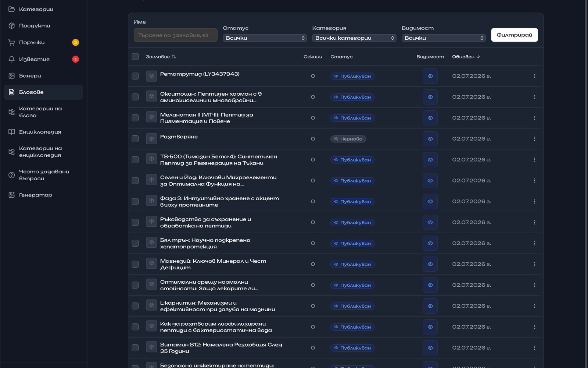The width and height of the screenshot is (588, 368).
Task: Open three-dot menu for Фаза 3 row
Action: point(534,201)
